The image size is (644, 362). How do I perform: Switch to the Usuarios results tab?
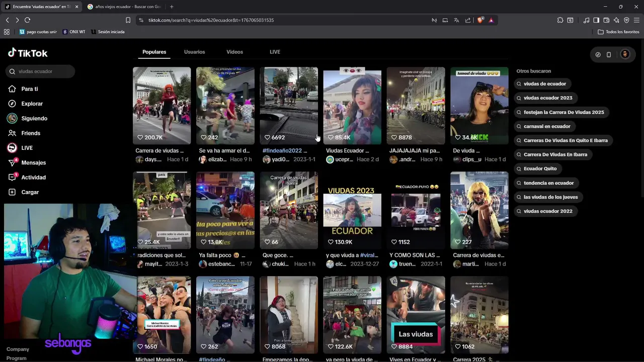coord(194,52)
